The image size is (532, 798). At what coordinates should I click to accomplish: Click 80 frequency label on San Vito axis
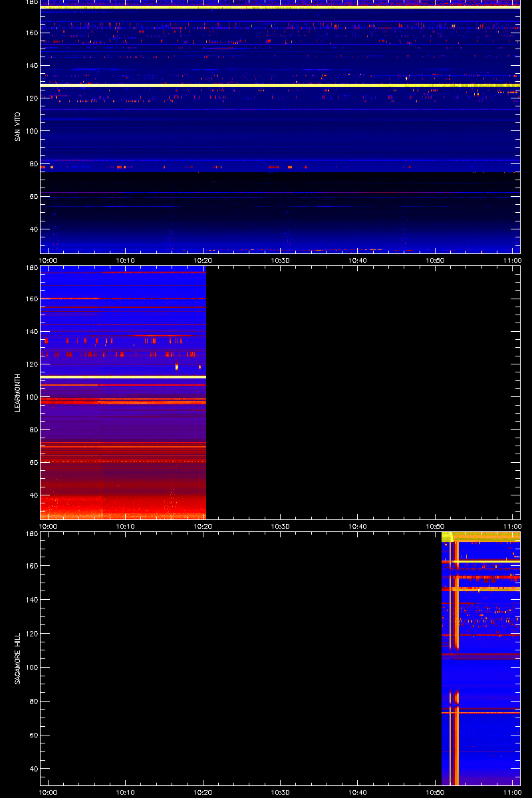33,164
